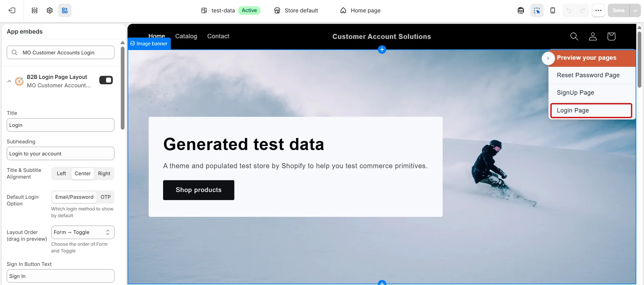Click the MO Customer Accounts Login search box

point(60,52)
